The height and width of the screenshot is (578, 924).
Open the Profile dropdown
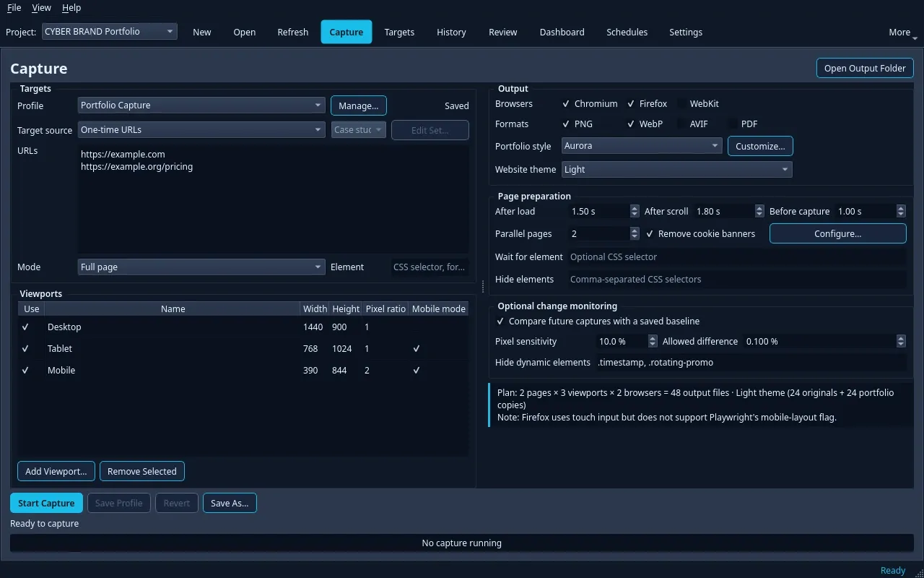pos(201,105)
